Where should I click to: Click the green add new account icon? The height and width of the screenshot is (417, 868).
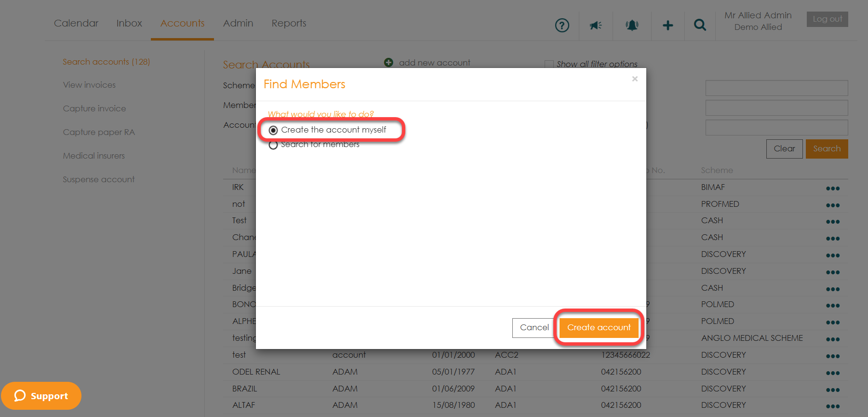click(388, 62)
